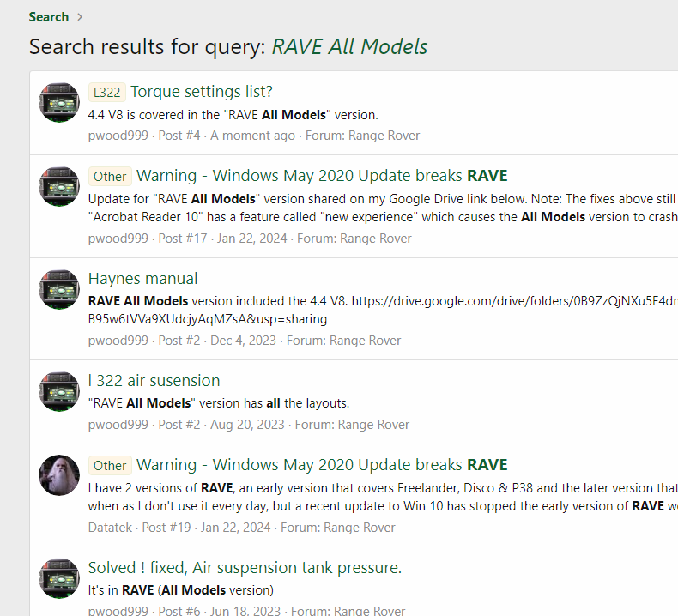Image resolution: width=678 pixels, height=616 pixels.
Task: Open Datatek's Warning Windows Update RAVE result
Action: click(322, 465)
